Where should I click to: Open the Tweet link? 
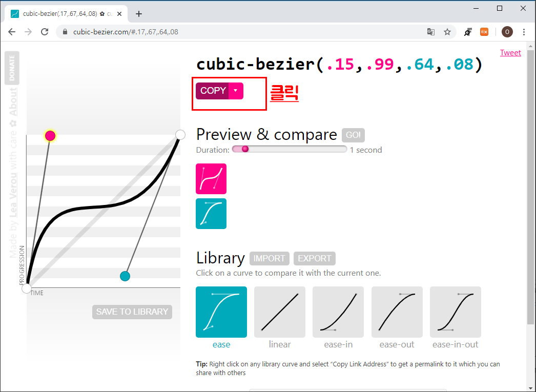click(510, 53)
